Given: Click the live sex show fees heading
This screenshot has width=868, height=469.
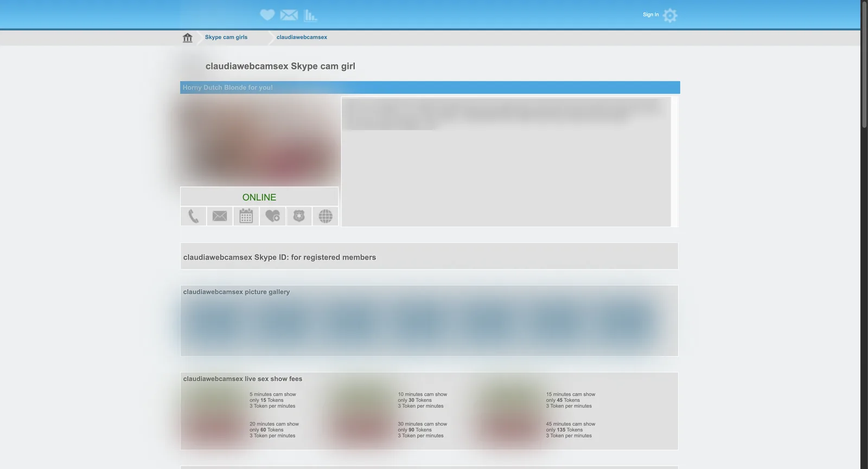Looking at the screenshot, I should (x=242, y=379).
